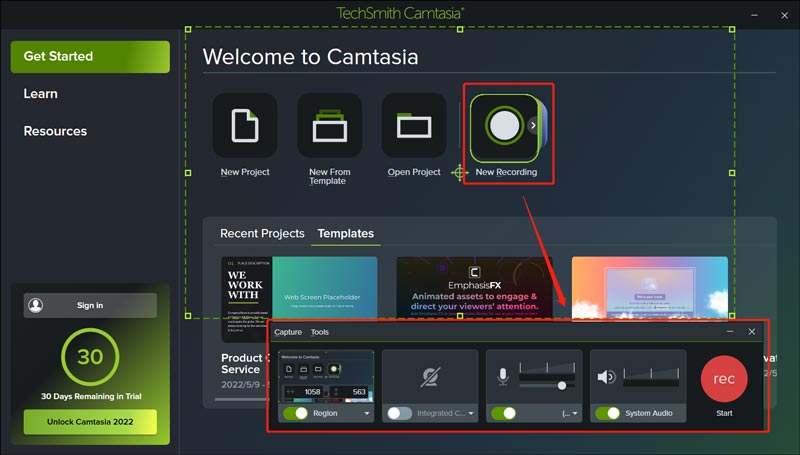Click the region width arrows icon
The image size is (800, 455).
point(290,392)
